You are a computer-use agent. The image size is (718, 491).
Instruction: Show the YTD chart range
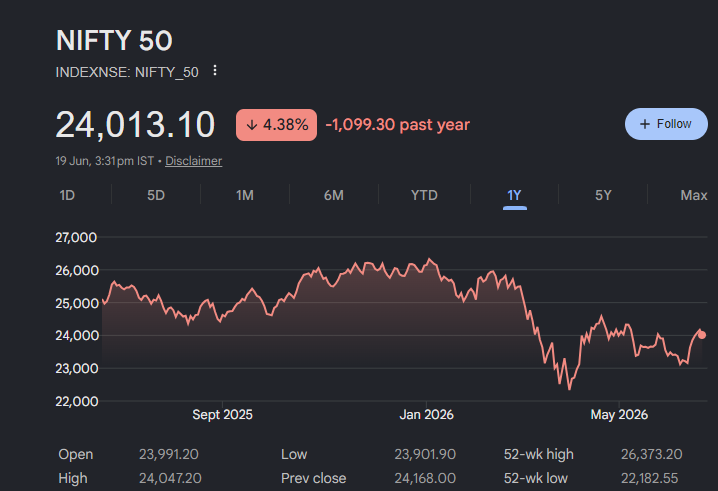tap(424, 196)
